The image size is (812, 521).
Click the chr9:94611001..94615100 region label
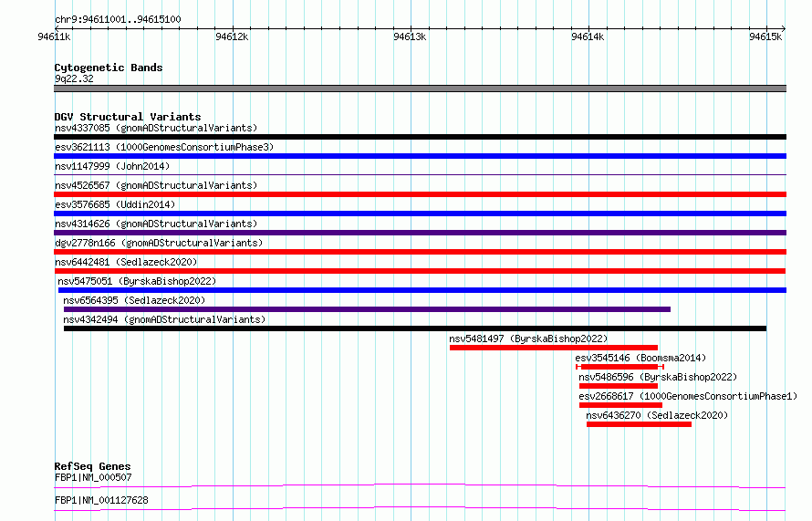tap(118, 20)
